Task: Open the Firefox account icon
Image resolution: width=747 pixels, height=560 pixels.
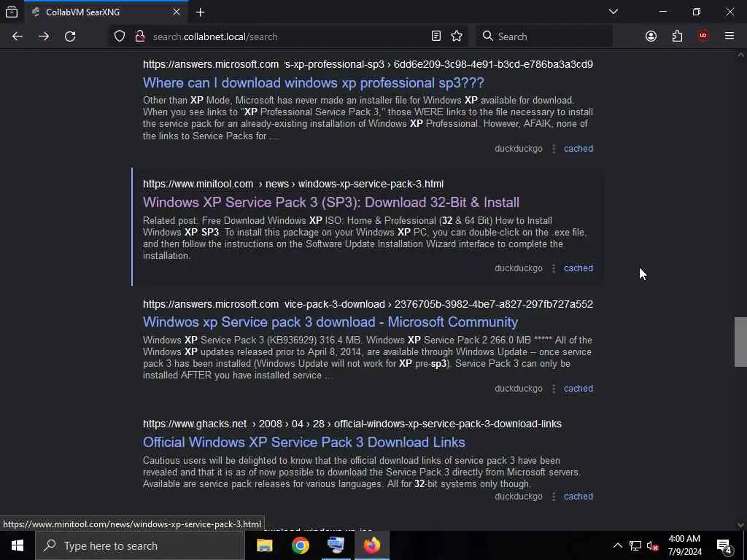Action: click(x=651, y=36)
